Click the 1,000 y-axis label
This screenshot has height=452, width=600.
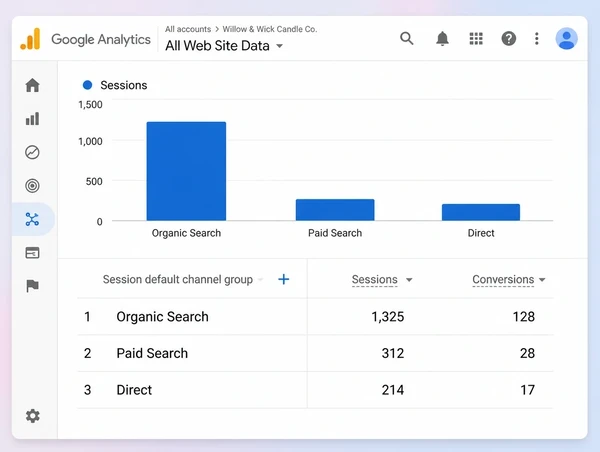pyautogui.click(x=91, y=141)
